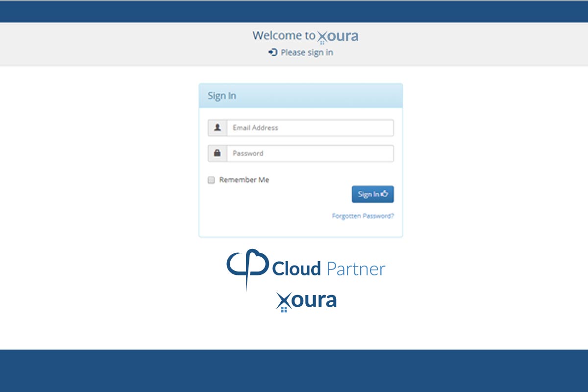Viewport: 588px width, 392px height.
Task: Click the top navy navigation bar
Action: coord(294,11)
